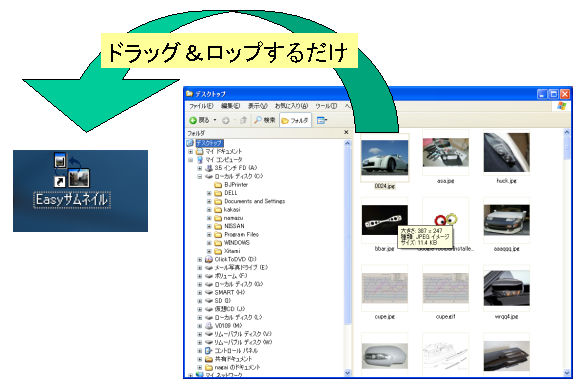
Task: Select the BJPrinter folder
Action: coord(236,185)
